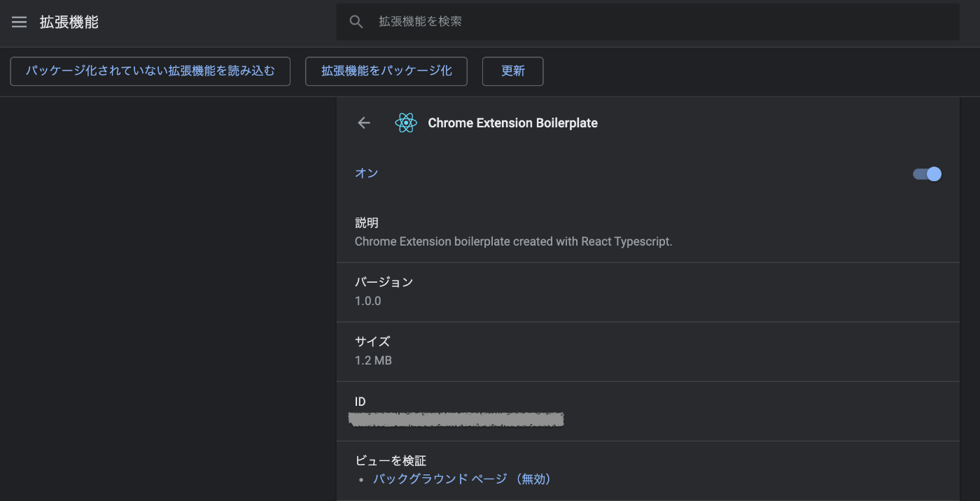The width and height of the screenshot is (980, 501).
Task: Click the 更新 button
Action: pyautogui.click(x=513, y=71)
